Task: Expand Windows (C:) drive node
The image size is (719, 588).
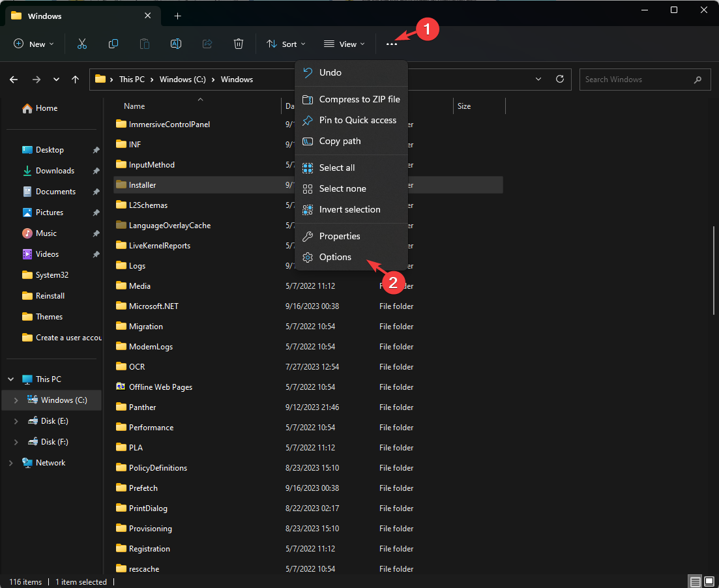Action: (16, 400)
